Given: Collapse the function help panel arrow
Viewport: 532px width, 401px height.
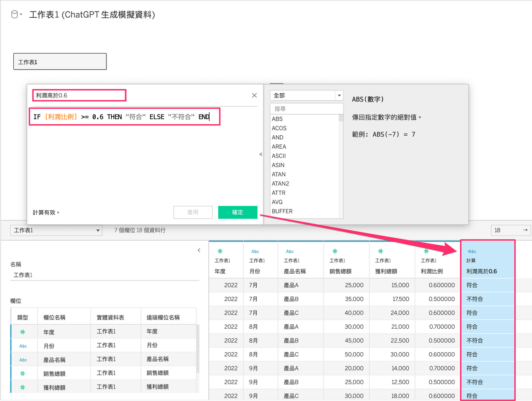Looking at the screenshot, I should (x=260, y=154).
